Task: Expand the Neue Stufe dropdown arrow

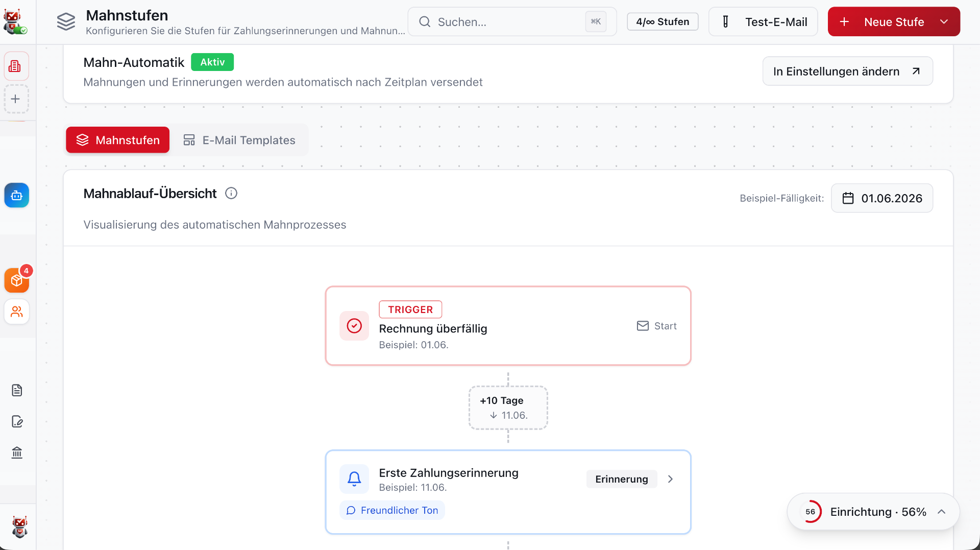Action: (x=944, y=22)
